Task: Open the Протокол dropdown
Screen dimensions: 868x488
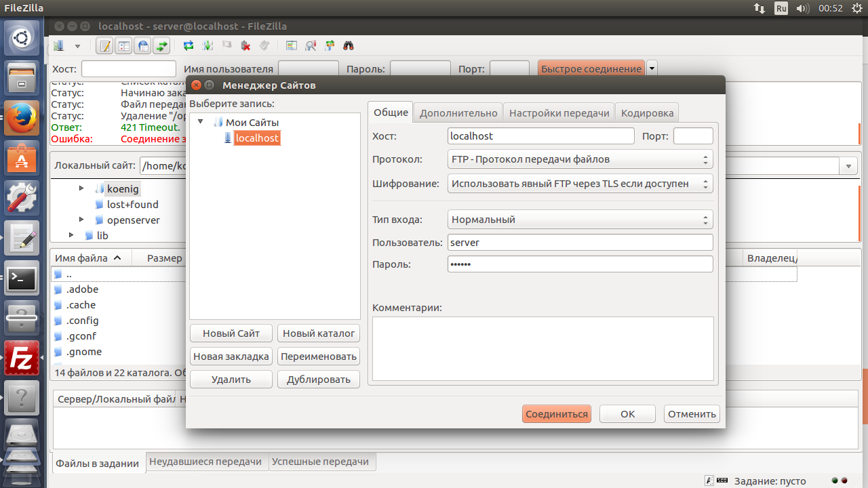Action: click(x=580, y=159)
